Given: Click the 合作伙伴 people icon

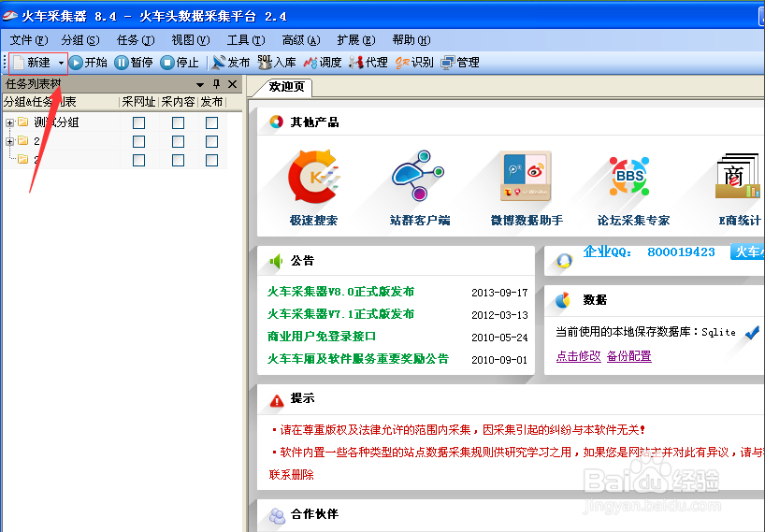Looking at the screenshot, I should [277, 515].
